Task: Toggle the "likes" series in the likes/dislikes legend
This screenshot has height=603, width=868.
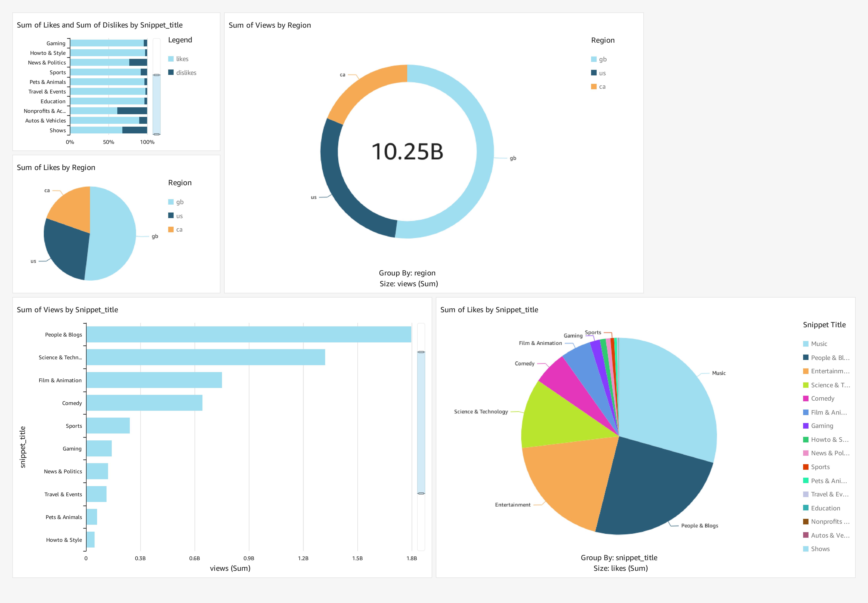Action: coord(171,59)
